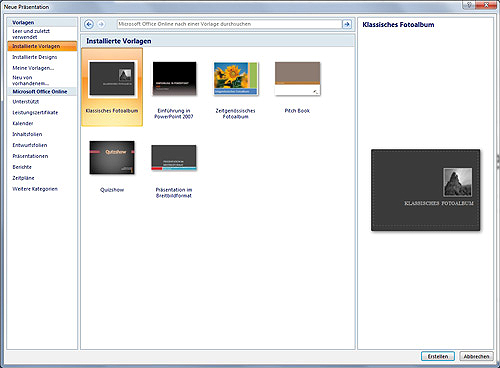Click the Abbrechen button

[476, 356]
